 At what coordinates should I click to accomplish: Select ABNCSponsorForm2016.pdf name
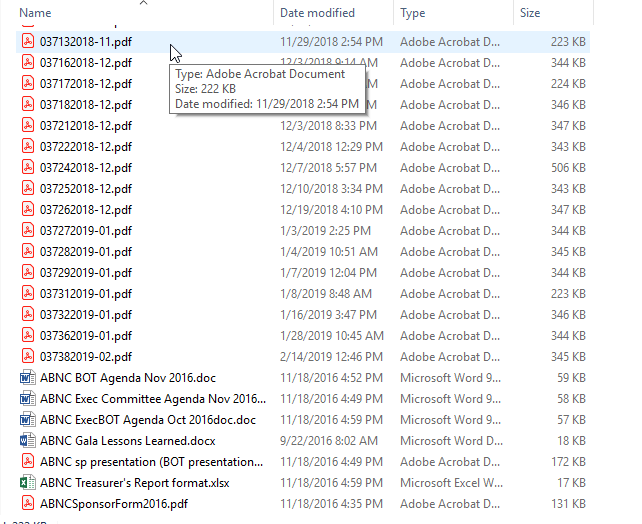pyautogui.click(x=114, y=504)
